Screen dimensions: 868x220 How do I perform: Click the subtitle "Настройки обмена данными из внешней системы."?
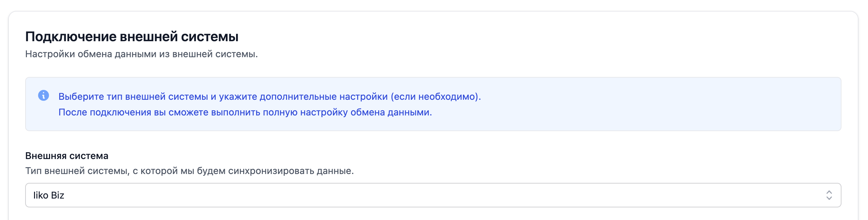click(x=141, y=54)
